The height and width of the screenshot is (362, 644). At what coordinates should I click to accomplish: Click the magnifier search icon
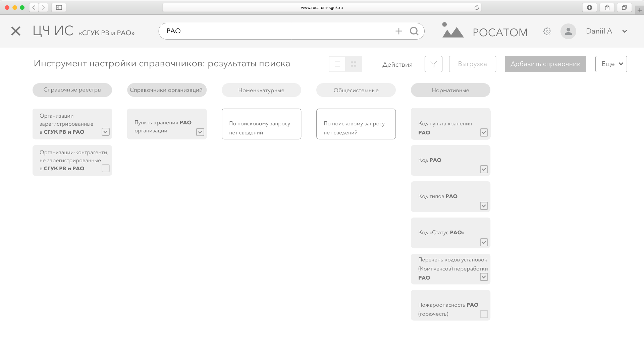pos(414,31)
